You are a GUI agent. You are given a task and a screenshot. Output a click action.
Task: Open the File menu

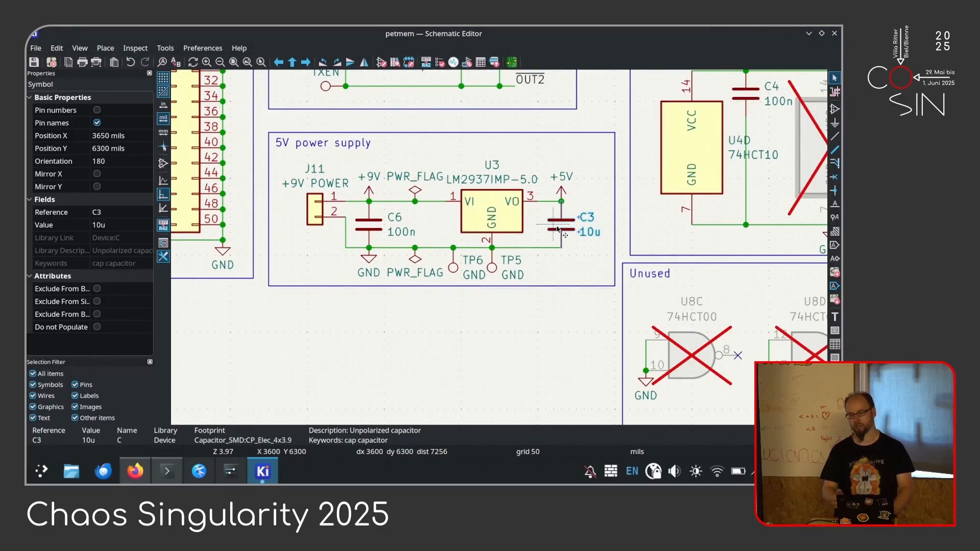click(x=36, y=48)
